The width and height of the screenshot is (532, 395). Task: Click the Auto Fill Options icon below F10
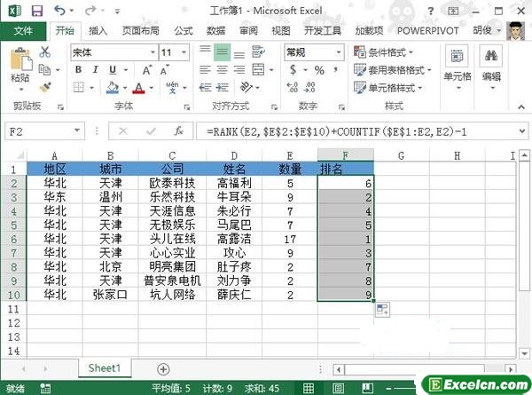[382, 309]
